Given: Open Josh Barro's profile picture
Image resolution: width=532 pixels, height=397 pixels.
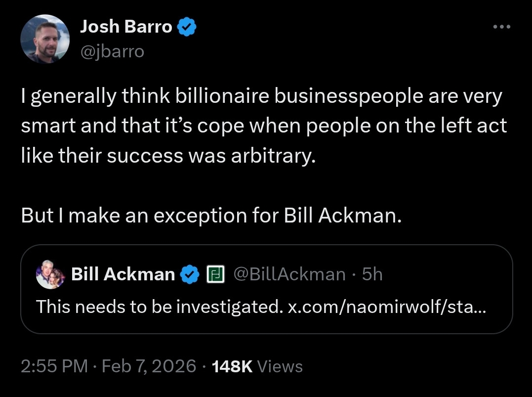Looking at the screenshot, I should [45, 39].
